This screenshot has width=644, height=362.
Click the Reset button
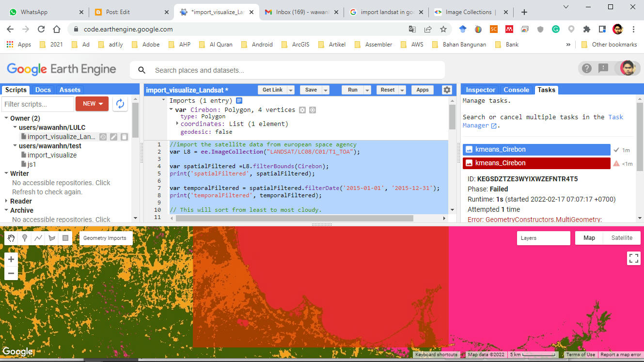pos(387,90)
